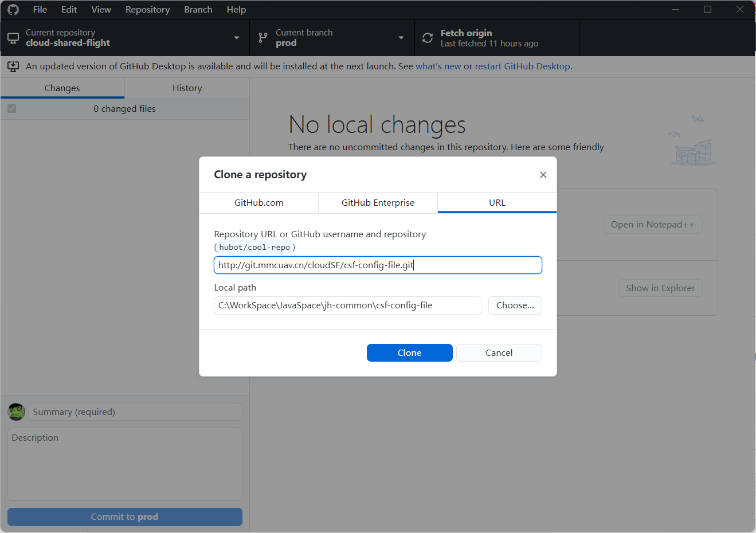Click the Clone button

[x=409, y=352]
